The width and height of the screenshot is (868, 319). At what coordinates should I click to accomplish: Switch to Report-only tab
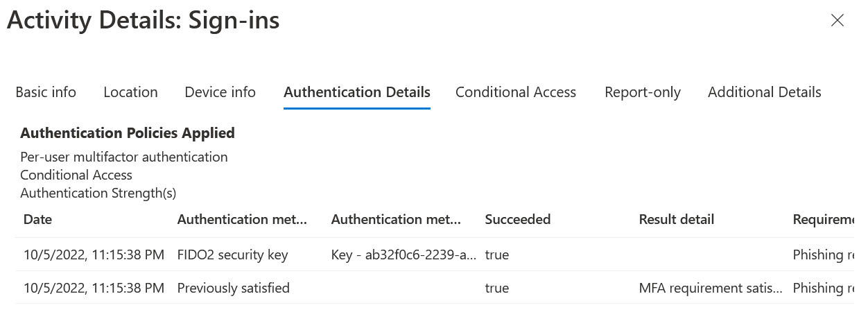(642, 92)
